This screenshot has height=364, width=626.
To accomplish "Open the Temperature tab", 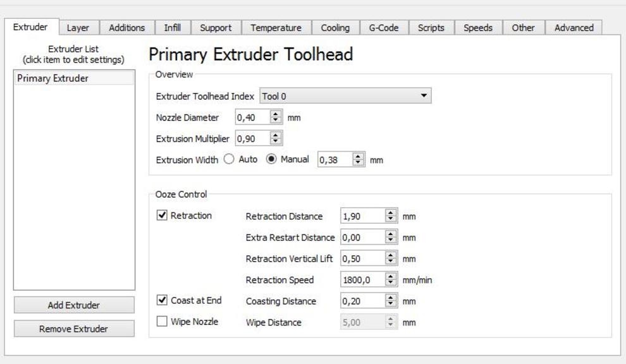I will 276,28.
